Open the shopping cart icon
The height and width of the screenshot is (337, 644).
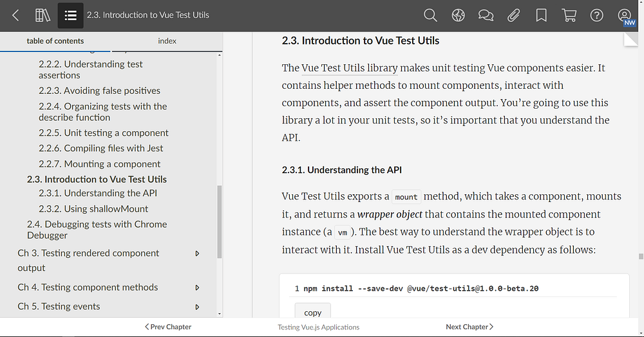tap(569, 15)
